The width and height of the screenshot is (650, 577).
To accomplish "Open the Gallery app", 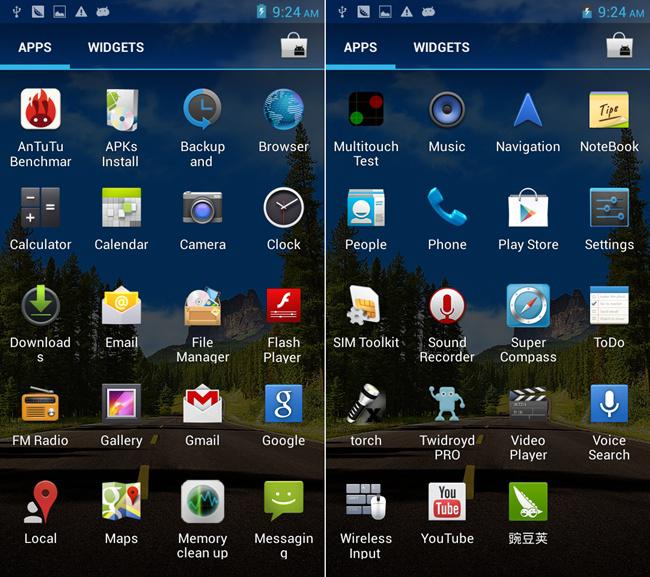I will coord(121,404).
